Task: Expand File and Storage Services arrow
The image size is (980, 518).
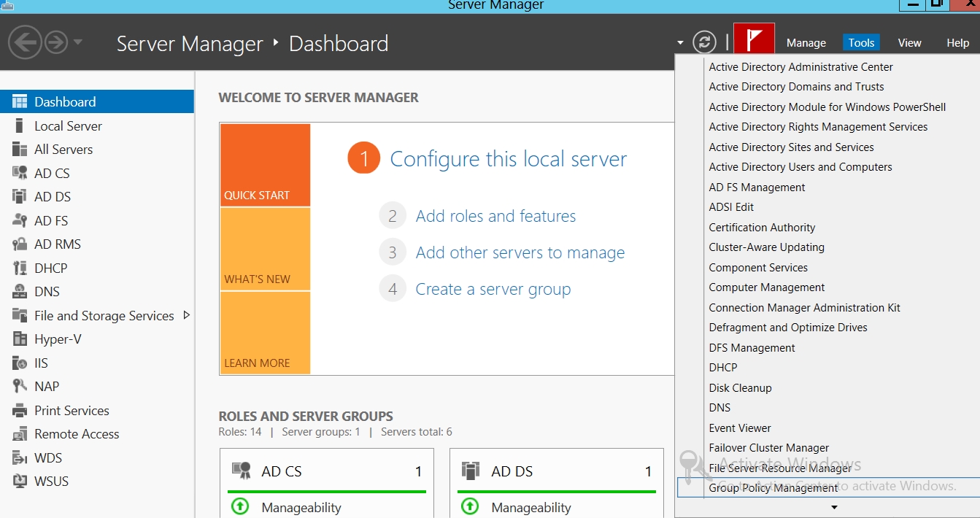Action: pos(187,315)
